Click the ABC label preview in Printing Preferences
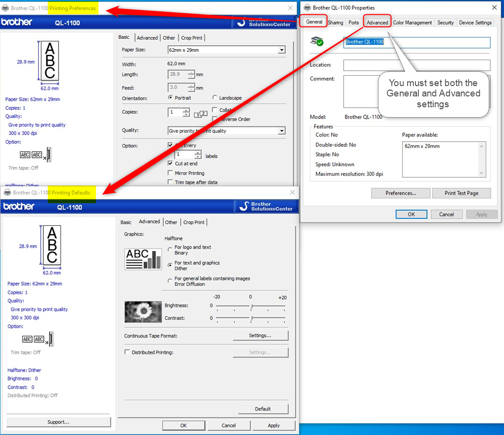The image size is (504, 435). (50, 61)
